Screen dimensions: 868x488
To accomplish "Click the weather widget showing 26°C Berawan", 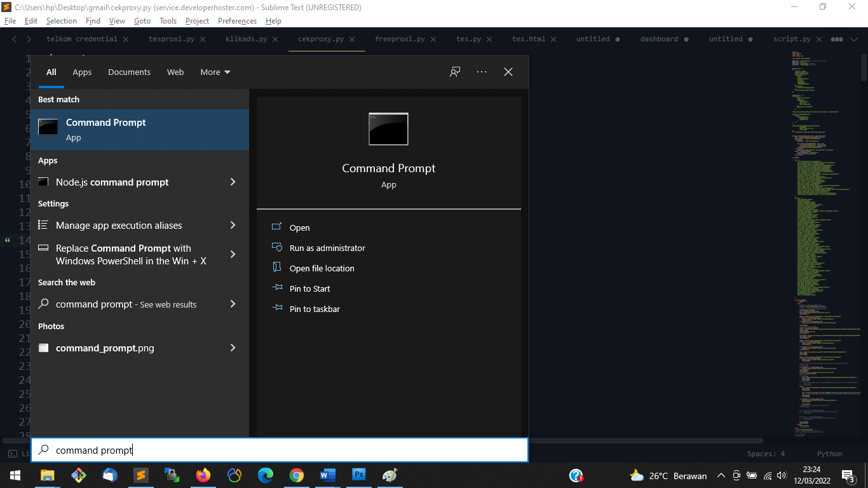I will pos(668,475).
